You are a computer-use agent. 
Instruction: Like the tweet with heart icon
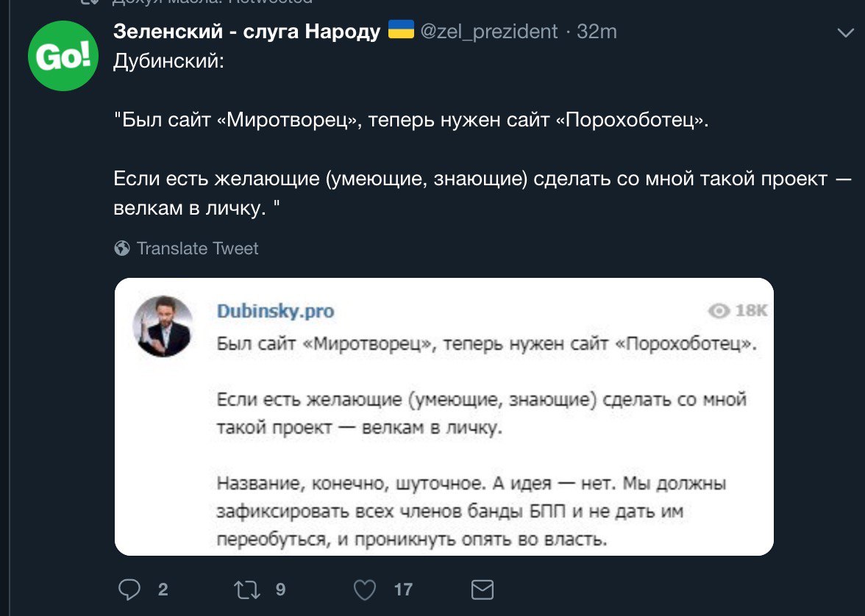[x=365, y=590]
